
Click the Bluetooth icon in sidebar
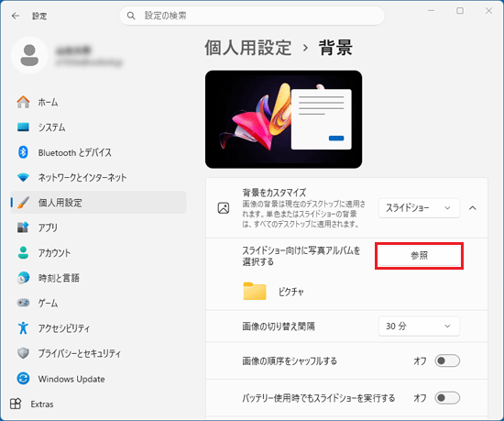click(x=23, y=152)
